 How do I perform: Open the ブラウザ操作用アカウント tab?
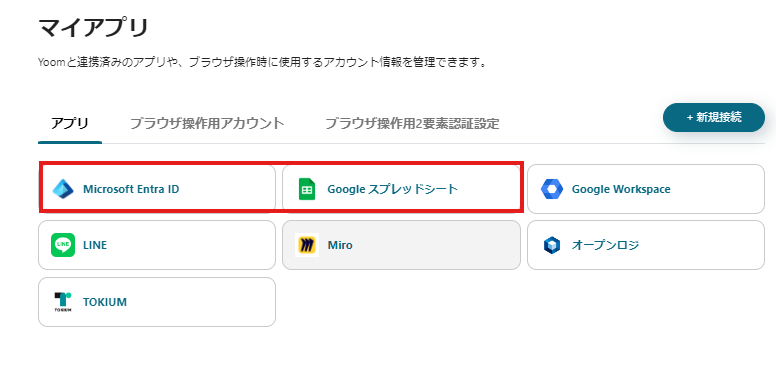(207, 123)
